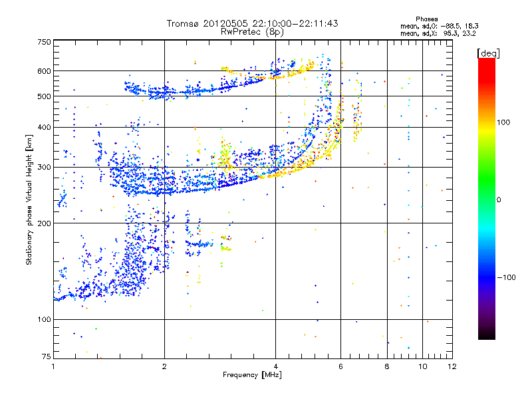Click the y-axis label '75'
The image size is (532, 399).
pos(47,356)
